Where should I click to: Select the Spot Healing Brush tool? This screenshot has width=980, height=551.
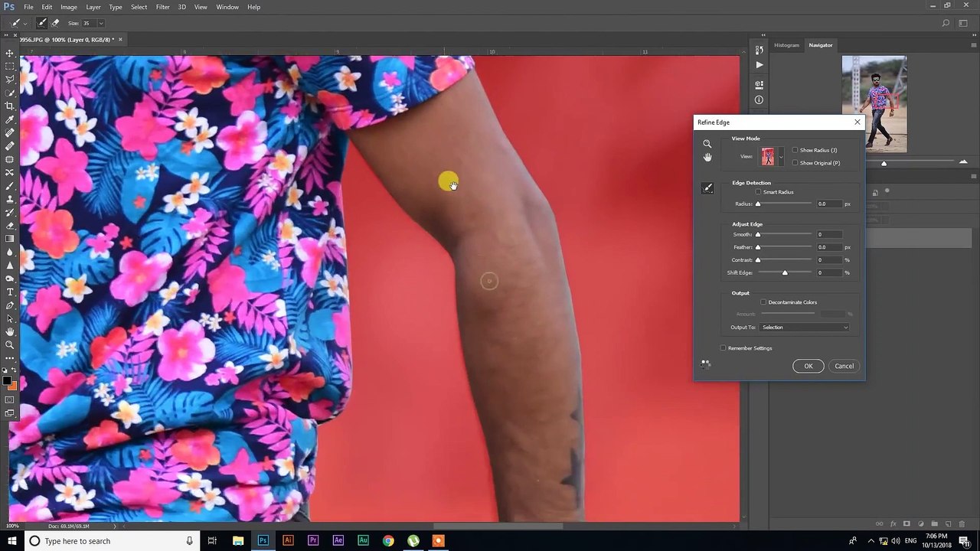pyautogui.click(x=10, y=133)
